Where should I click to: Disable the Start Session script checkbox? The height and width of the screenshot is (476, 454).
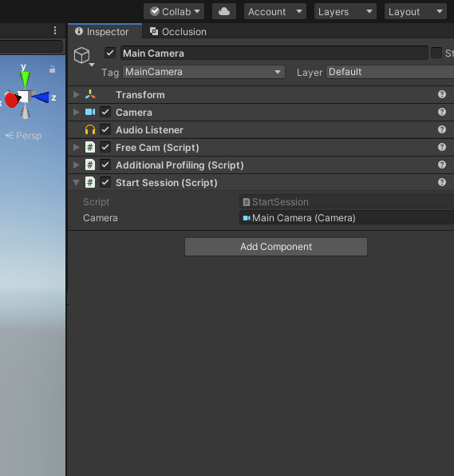[x=105, y=183]
